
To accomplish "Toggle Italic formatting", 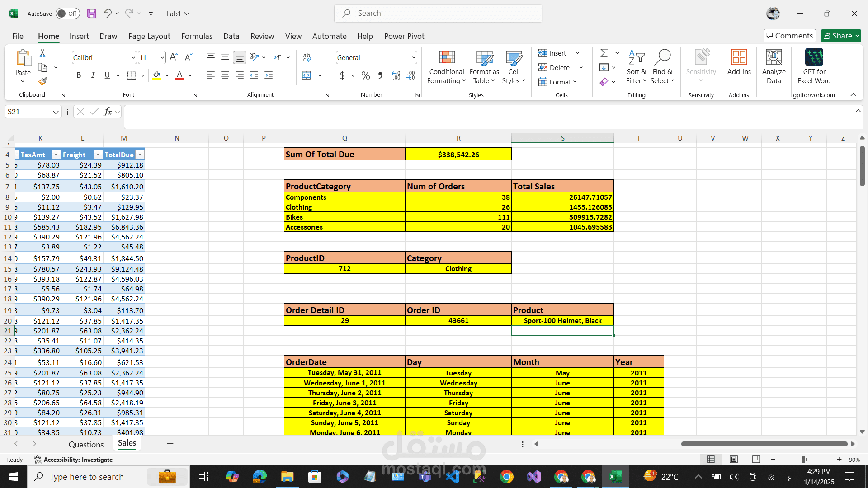I will tap(93, 75).
